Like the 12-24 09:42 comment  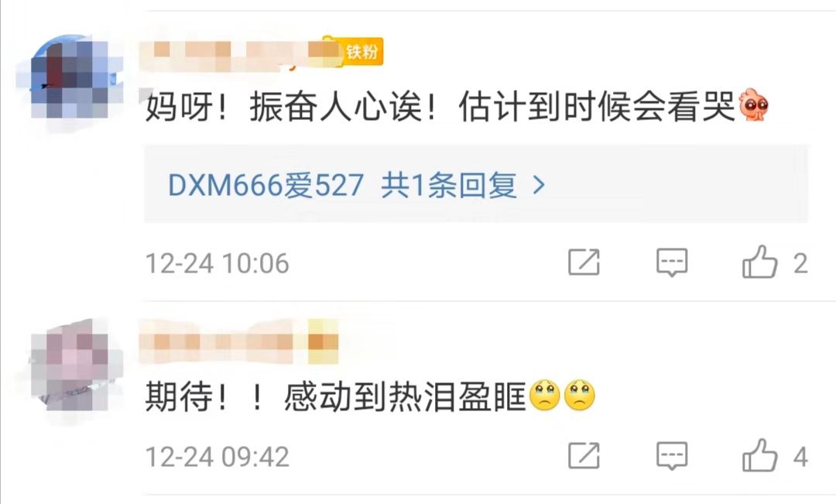[x=759, y=455]
